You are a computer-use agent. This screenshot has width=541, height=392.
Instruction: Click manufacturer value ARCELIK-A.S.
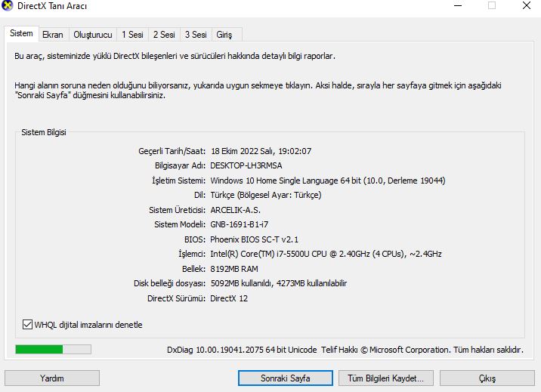click(235, 210)
